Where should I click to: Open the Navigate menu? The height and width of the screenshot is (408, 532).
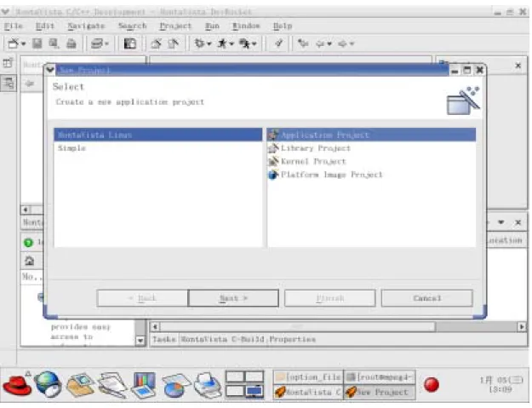(86, 26)
